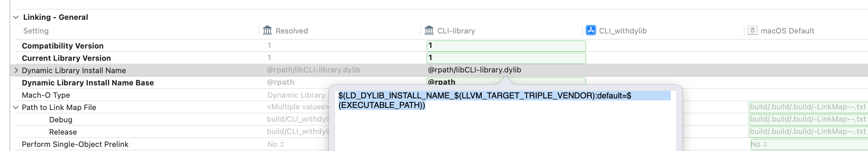Edit the Current Library Version CLI-library field

tap(506, 58)
